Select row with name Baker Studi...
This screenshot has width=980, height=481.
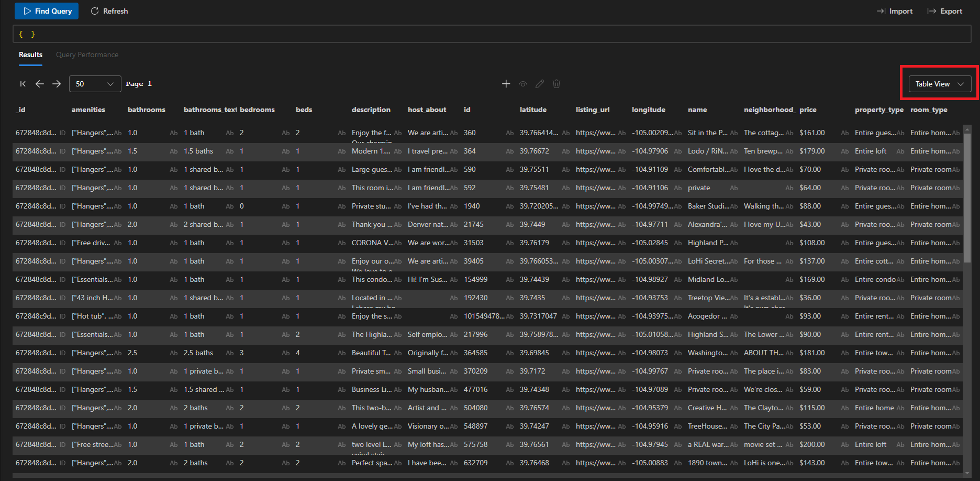pyautogui.click(x=708, y=206)
